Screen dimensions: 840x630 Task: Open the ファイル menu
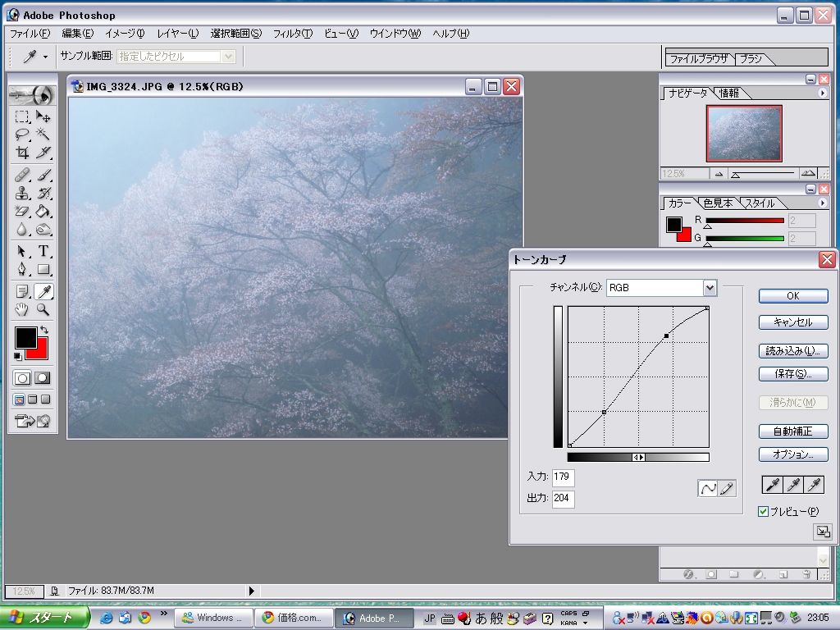30,33
